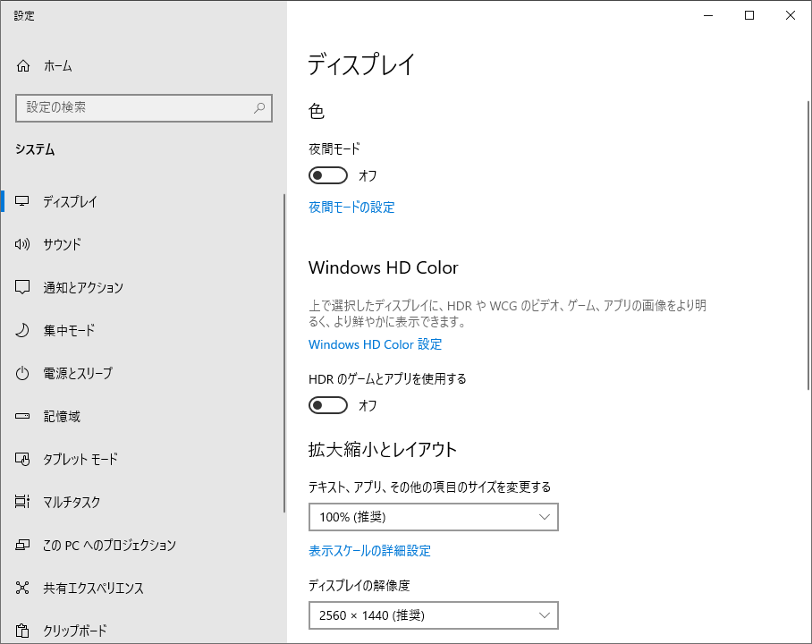Open 共有エクスペリエンス settings

pos(142,588)
